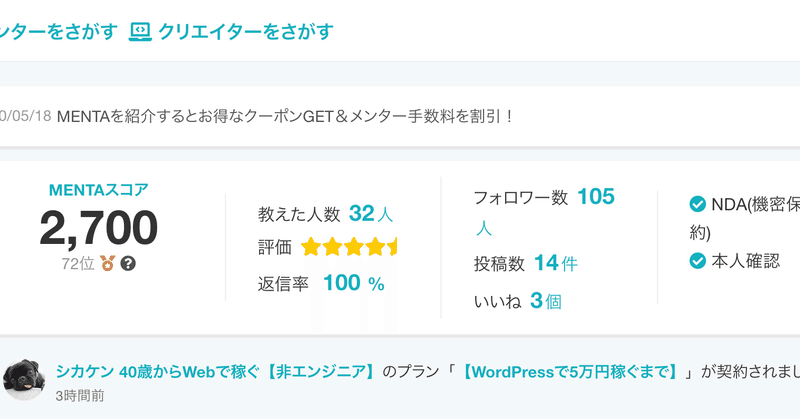Click the MENTAスコア heading

(x=98, y=190)
